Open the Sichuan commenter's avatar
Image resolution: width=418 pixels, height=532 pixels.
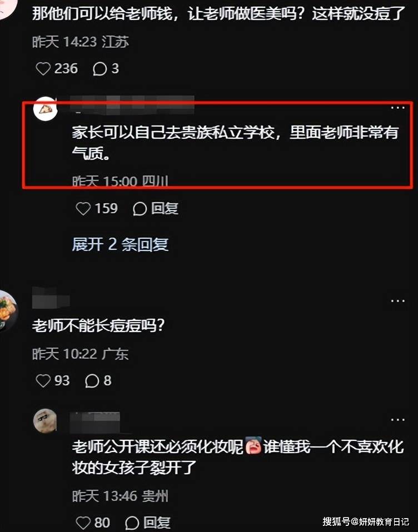pos(46,109)
